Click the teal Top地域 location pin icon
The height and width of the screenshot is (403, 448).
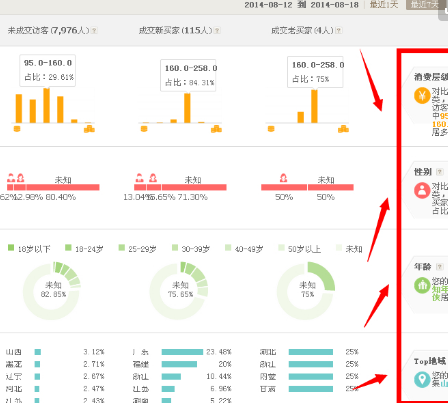[422, 380]
